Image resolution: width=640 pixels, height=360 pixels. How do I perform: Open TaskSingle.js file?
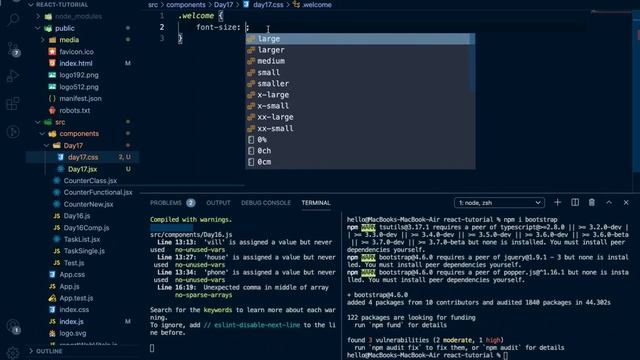tap(84, 251)
